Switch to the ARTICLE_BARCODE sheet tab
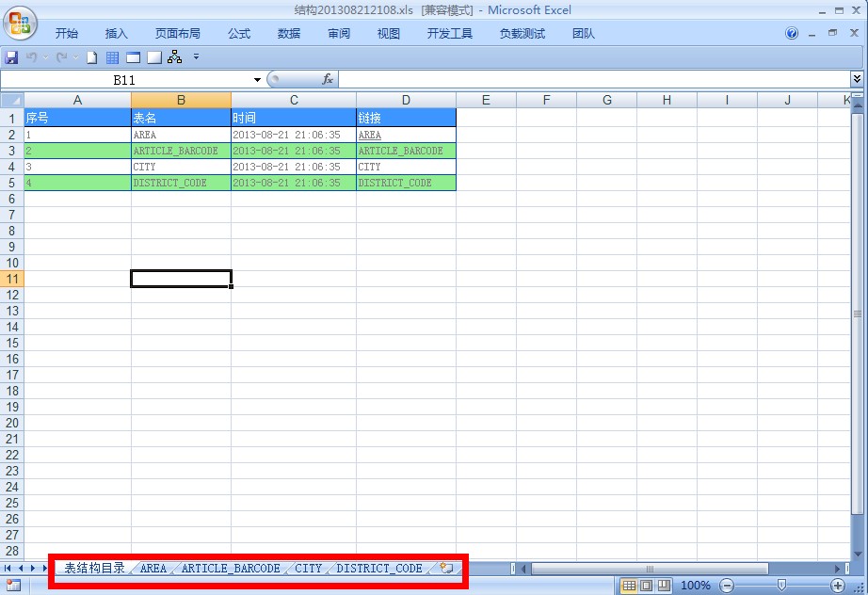This screenshot has height=595, width=868. 231,568
